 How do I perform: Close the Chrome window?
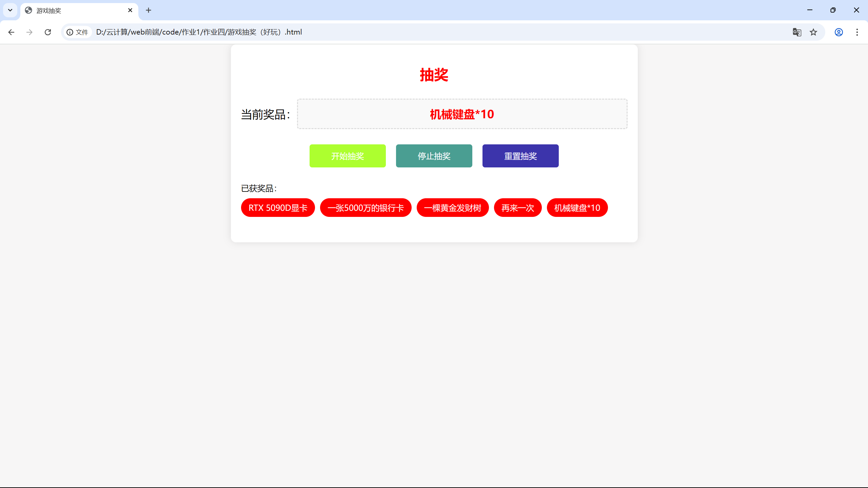pyautogui.click(x=856, y=10)
